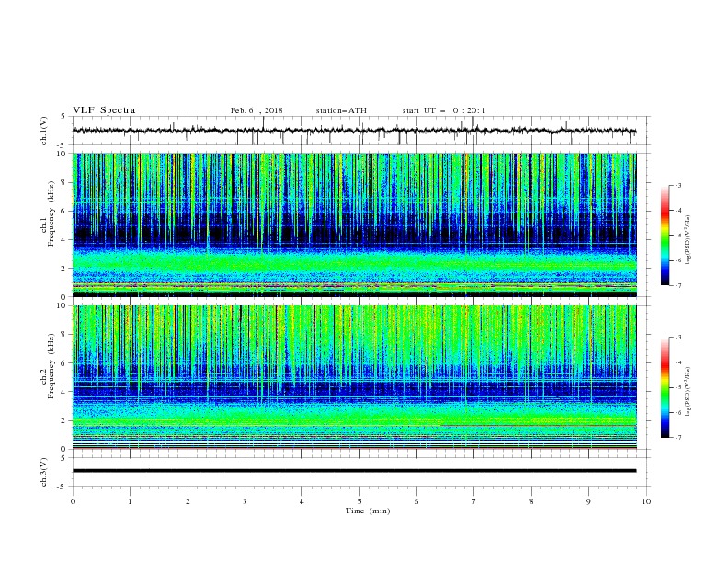Click the "-7" label on ch.2 color bar
The height and width of the screenshot is (563, 728).
point(677,438)
